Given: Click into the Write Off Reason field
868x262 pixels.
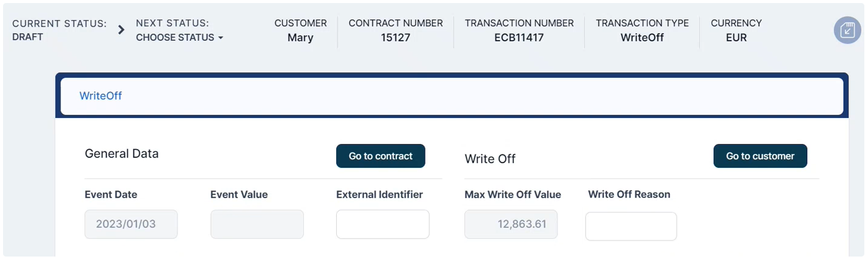Looking at the screenshot, I should coord(630,227).
